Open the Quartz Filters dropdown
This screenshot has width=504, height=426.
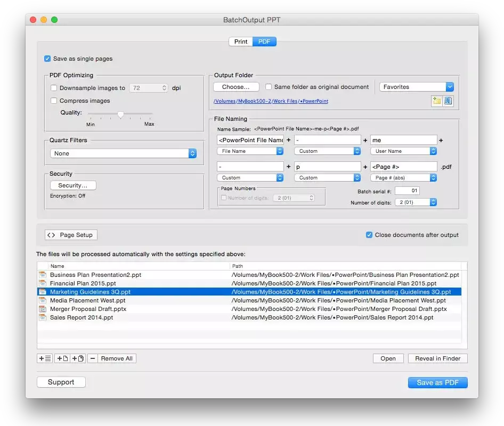123,153
